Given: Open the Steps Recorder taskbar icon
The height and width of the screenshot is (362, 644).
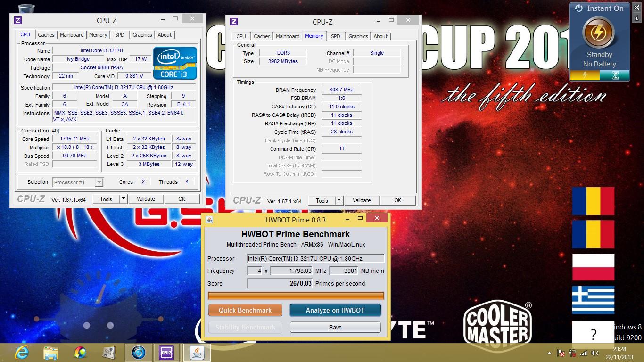Looking at the screenshot, I should tap(109, 352).
